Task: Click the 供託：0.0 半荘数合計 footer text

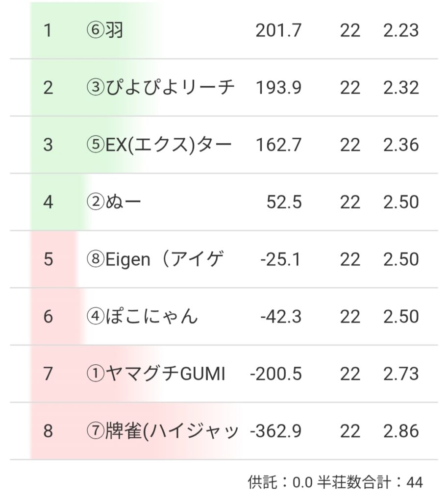Action: [x=335, y=482]
